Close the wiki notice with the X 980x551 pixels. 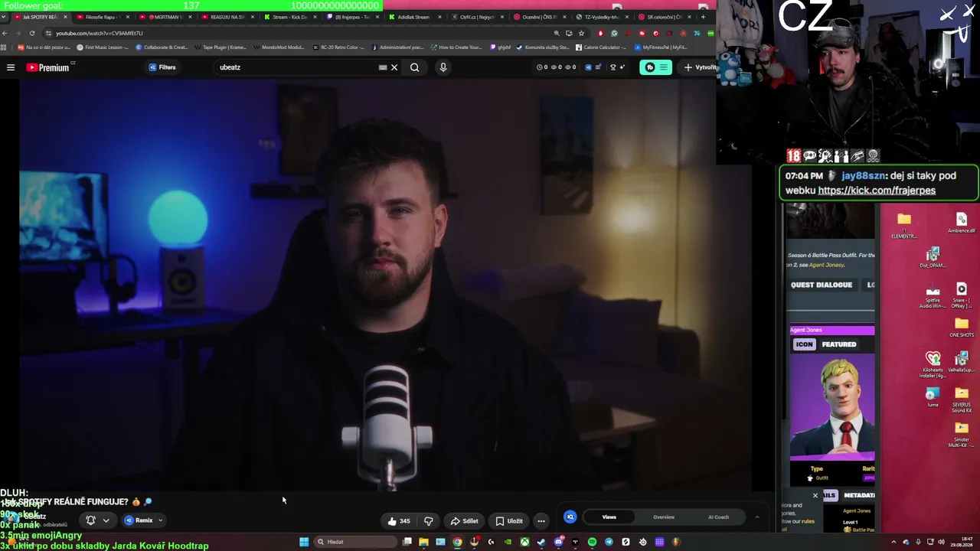click(x=815, y=496)
